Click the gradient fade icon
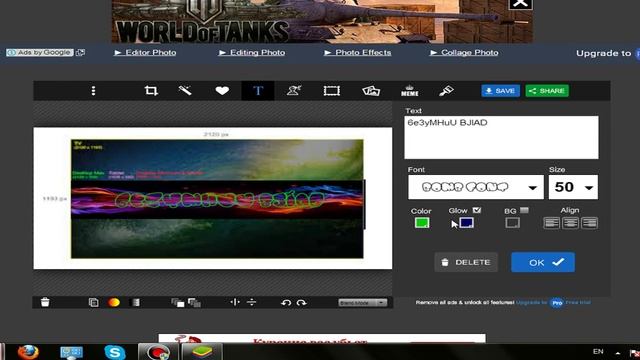Image resolution: width=640 pixels, height=360 pixels. click(135, 302)
